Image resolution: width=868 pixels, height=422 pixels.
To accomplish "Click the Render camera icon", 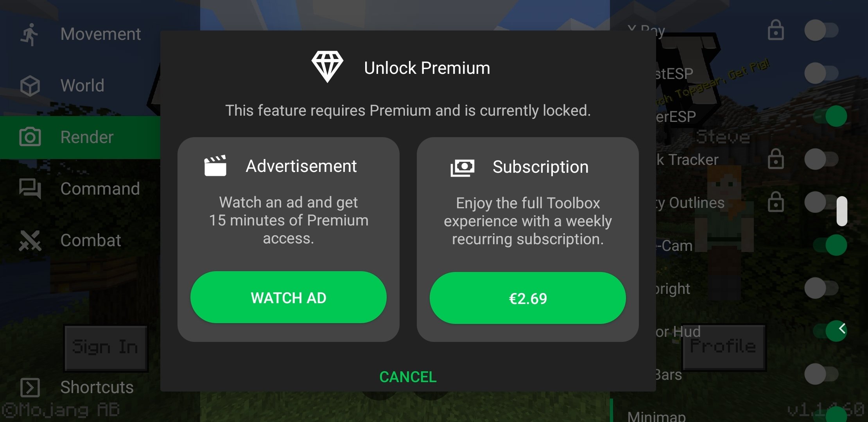I will coord(30,137).
